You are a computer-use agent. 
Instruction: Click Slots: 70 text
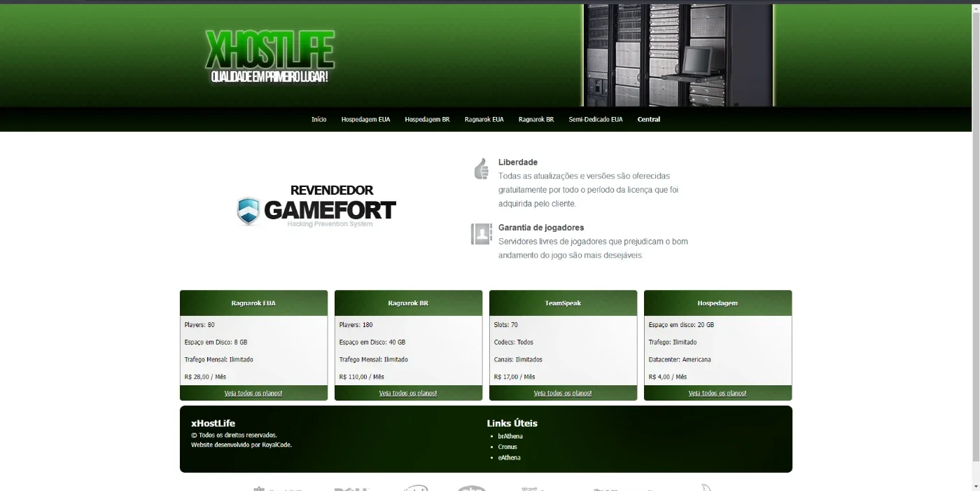click(506, 325)
